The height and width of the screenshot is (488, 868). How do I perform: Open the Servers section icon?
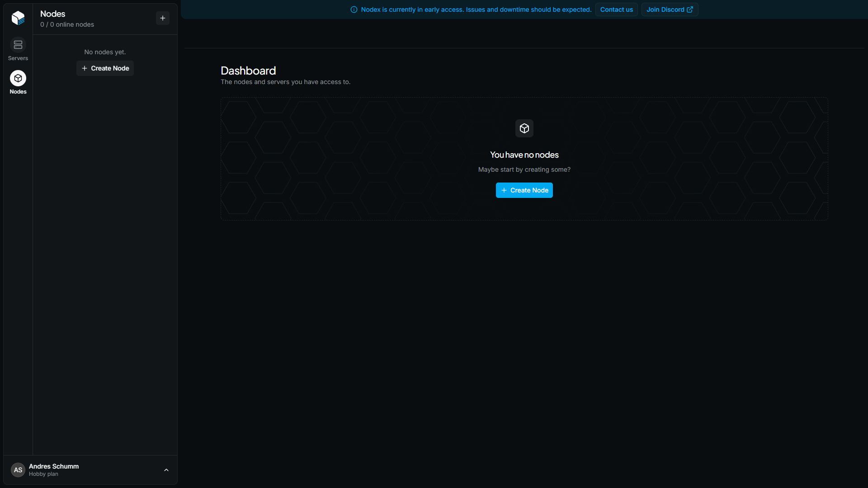tap(18, 45)
